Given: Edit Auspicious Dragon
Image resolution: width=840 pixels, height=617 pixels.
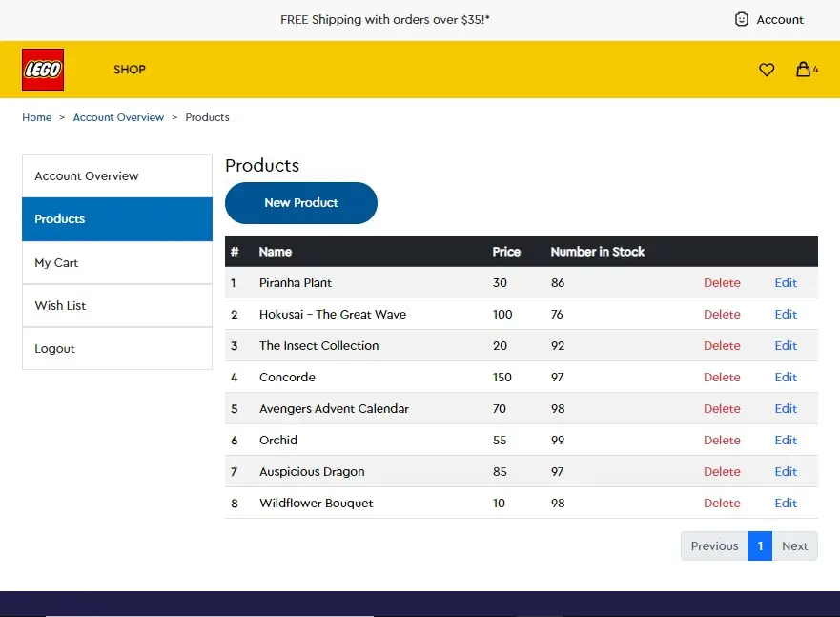Looking at the screenshot, I should point(786,472).
